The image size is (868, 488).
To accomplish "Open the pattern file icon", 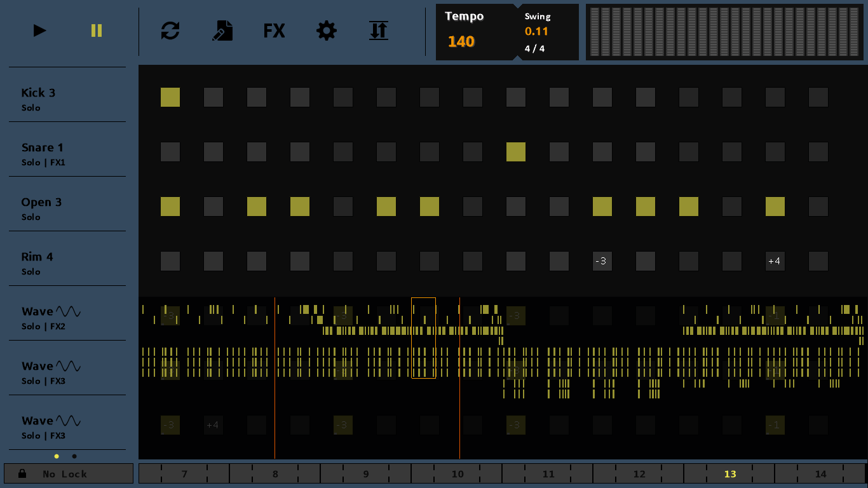I will 222,30.
